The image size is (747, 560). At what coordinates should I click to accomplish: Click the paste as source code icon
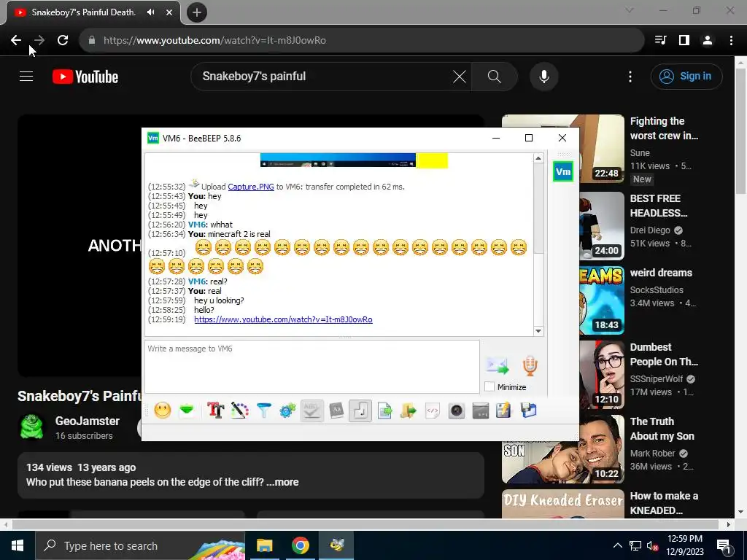[432, 411]
